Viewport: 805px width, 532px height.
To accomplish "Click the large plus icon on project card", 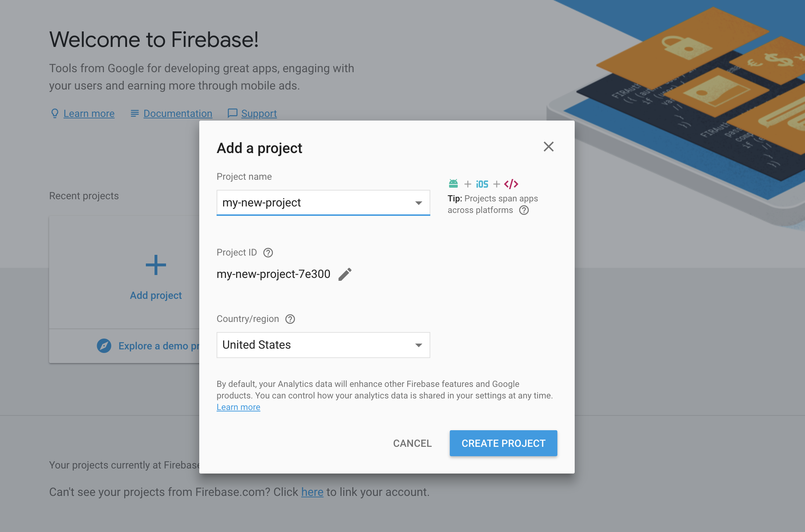I will (x=156, y=265).
